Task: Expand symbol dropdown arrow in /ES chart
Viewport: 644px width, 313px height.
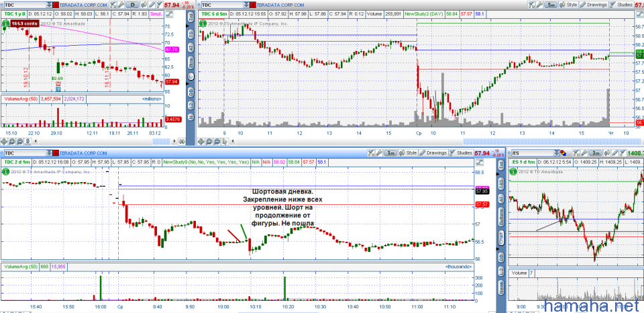Action: 557,153
